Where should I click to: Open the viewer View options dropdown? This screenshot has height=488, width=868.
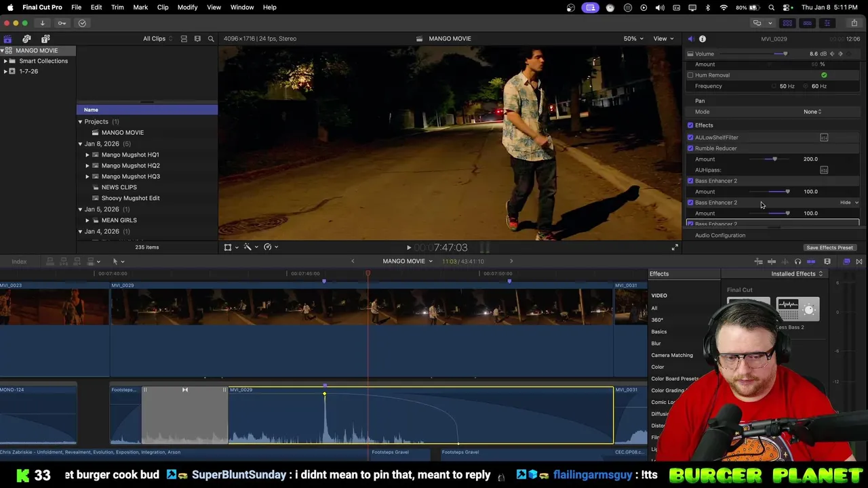(663, 39)
